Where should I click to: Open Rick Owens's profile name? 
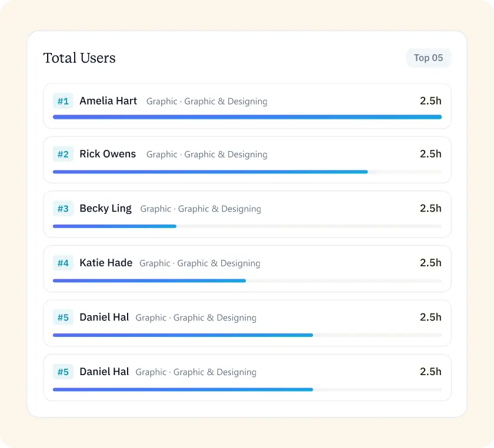tap(108, 153)
